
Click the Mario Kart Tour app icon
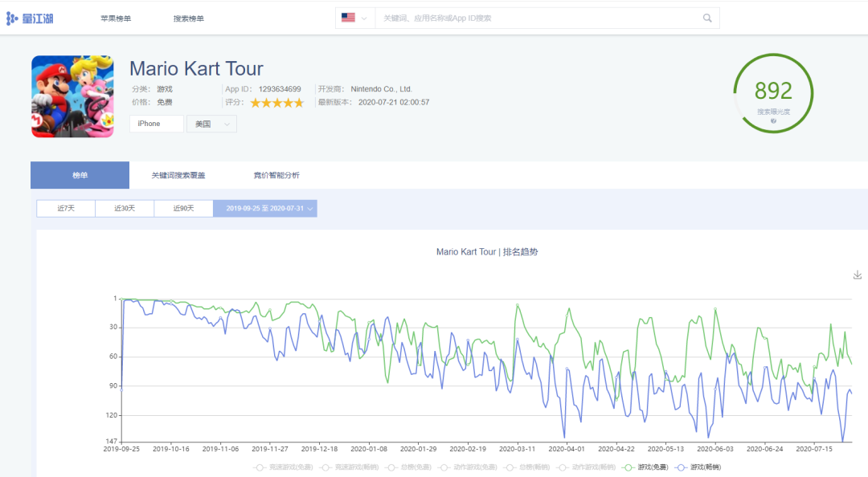(x=72, y=96)
